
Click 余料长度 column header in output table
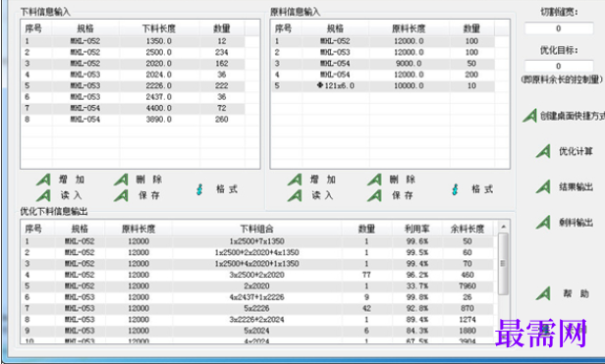[x=467, y=229]
